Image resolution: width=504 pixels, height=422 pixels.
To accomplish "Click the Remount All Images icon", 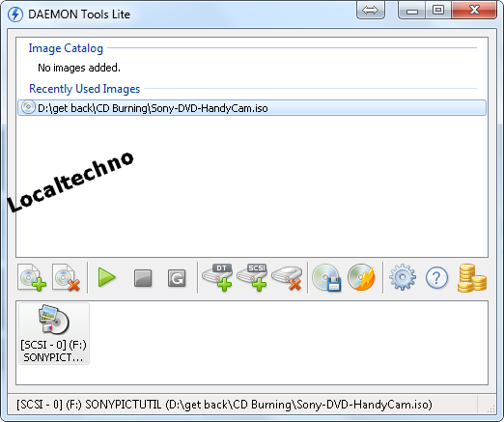I will (177, 278).
